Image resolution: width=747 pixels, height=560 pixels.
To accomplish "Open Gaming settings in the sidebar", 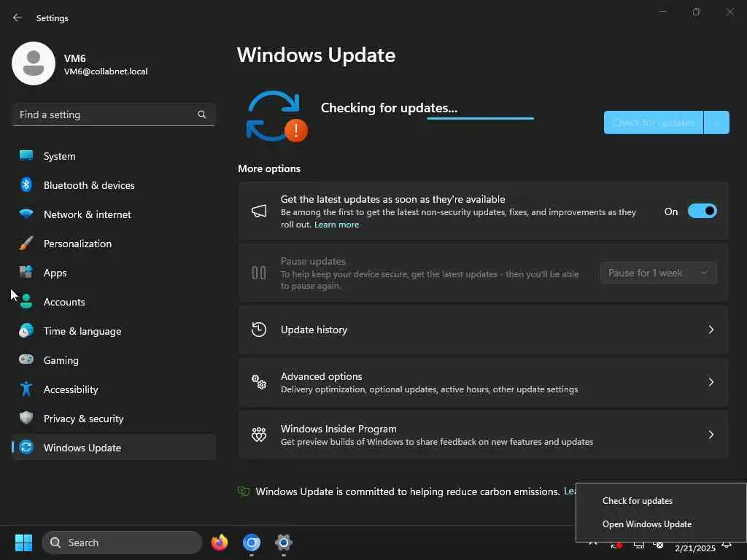I will [113, 360].
